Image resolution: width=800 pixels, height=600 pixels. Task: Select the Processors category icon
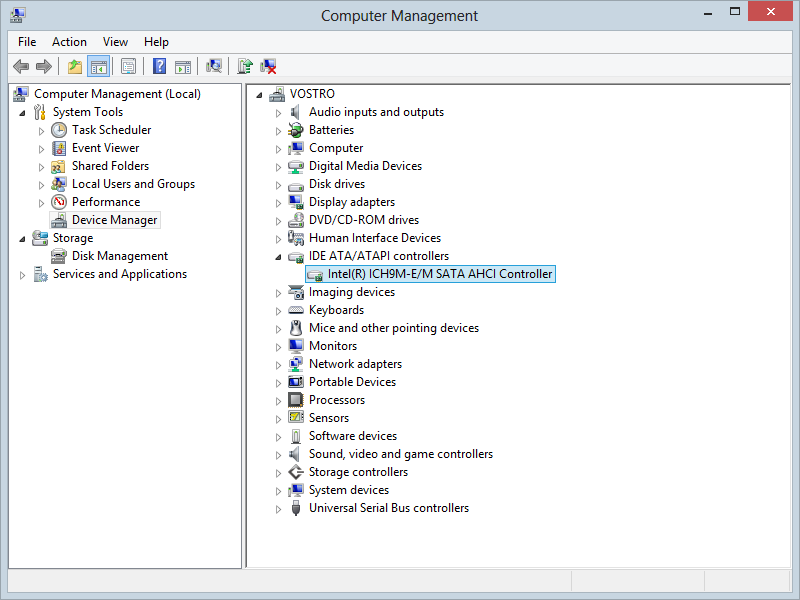pyautogui.click(x=295, y=400)
